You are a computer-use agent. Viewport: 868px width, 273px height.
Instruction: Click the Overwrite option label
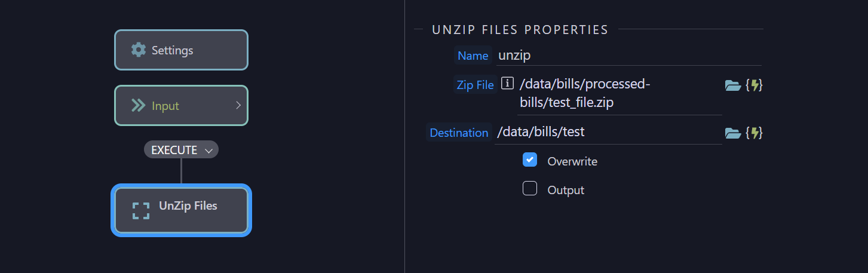tap(572, 161)
